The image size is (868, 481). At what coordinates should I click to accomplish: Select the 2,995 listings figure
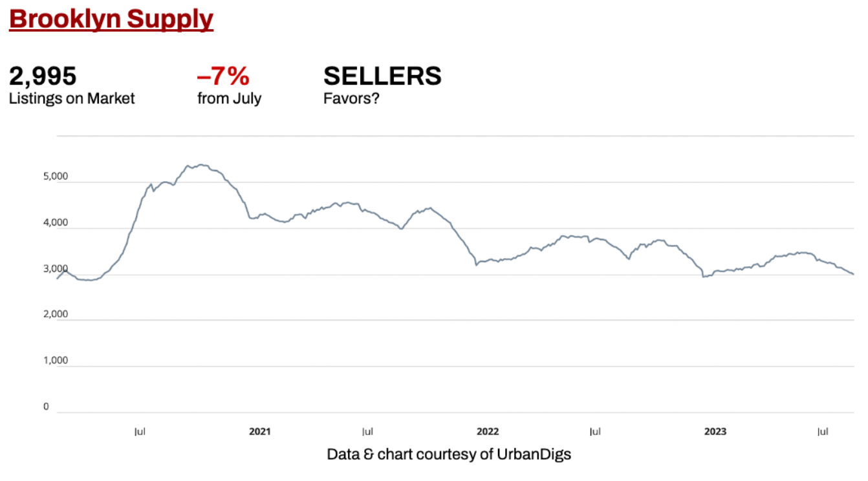click(x=43, y=76)
